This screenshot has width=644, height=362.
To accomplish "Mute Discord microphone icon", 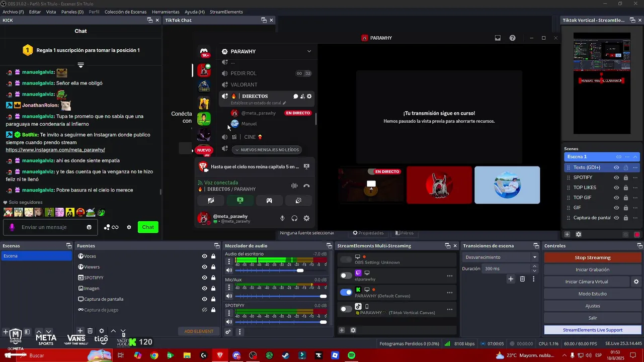I will tap(282, 218).
